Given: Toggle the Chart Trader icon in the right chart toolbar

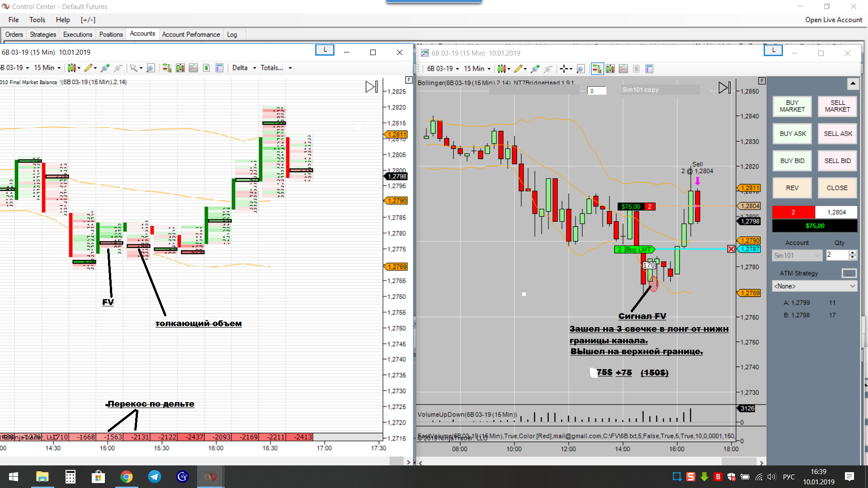Looking at the screenshot, I should pos(597,69).
